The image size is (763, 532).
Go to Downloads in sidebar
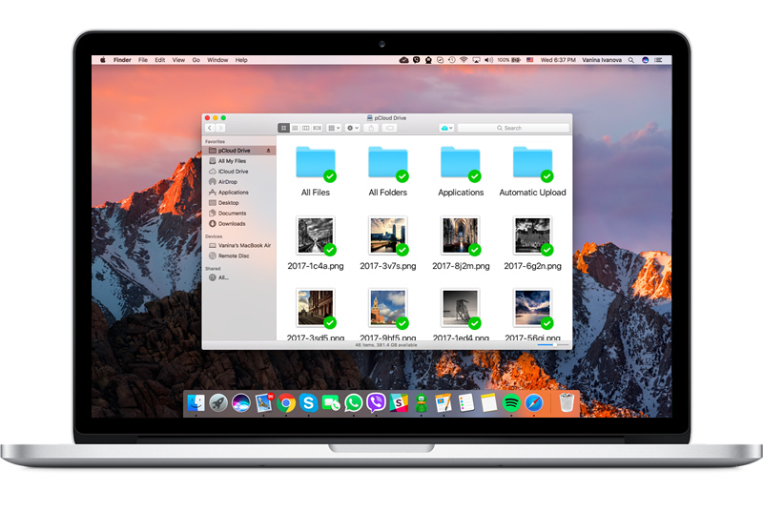pyautogui.click(x=231, y=224)
